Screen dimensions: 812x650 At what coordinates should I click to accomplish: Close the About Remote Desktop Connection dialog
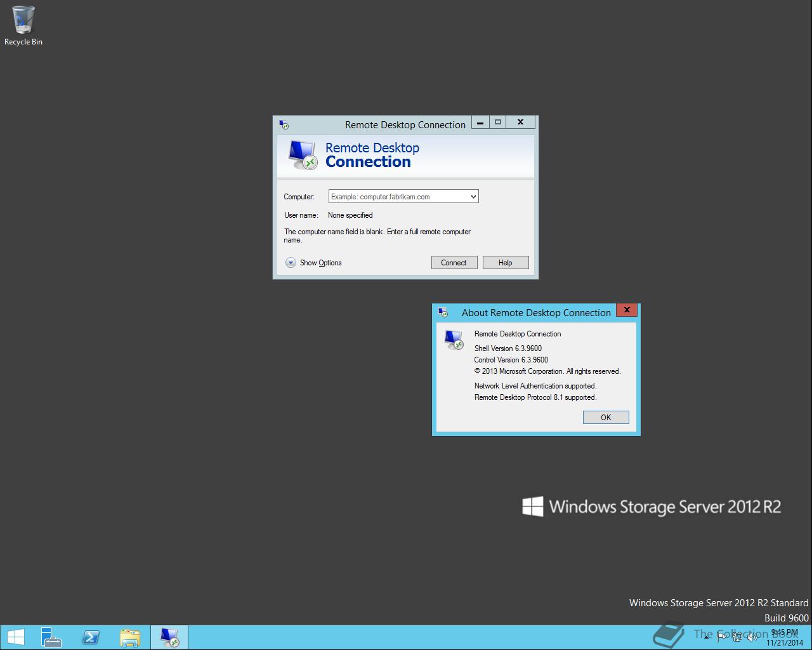coord(627,310)
